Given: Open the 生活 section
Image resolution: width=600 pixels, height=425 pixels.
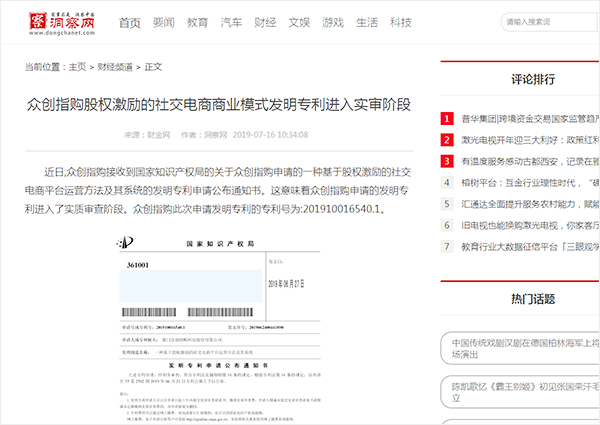Looking at the screenshot, I should point(367,21).
